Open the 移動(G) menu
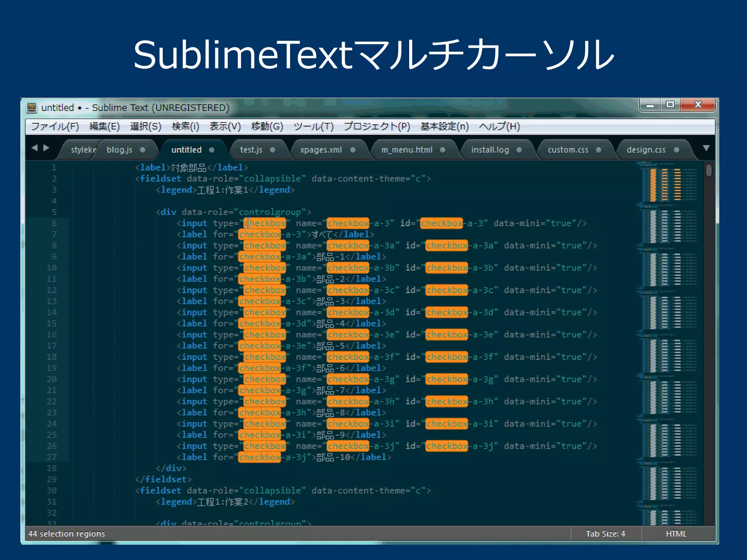Screen dimensions: 747x560 267,126
